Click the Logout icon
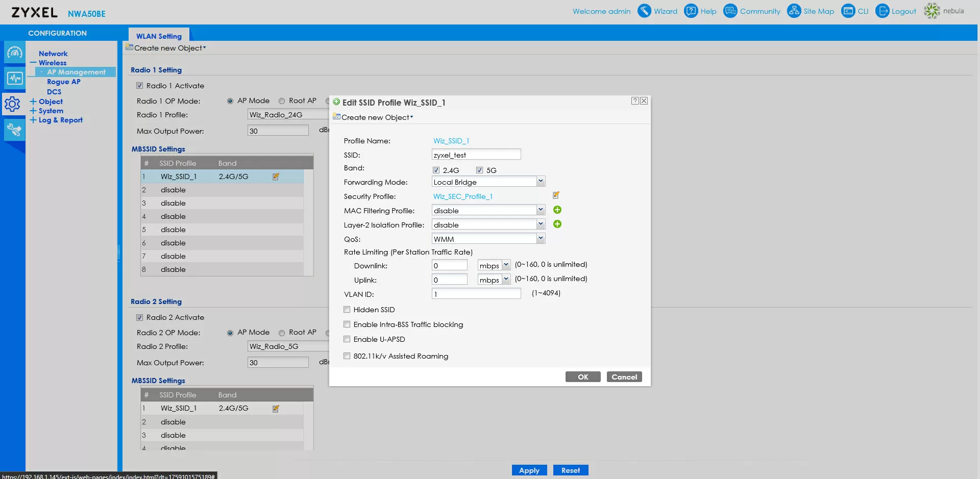The image size is (980, 479). tap(882, 11)
